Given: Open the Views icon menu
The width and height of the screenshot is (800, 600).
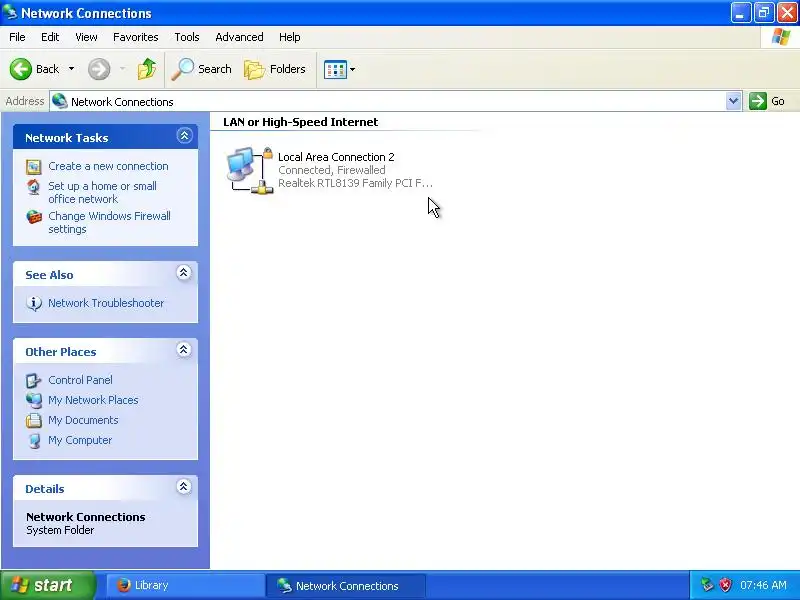Looking at the screenshot, I should pyautogui.click(x=335, y=69).
